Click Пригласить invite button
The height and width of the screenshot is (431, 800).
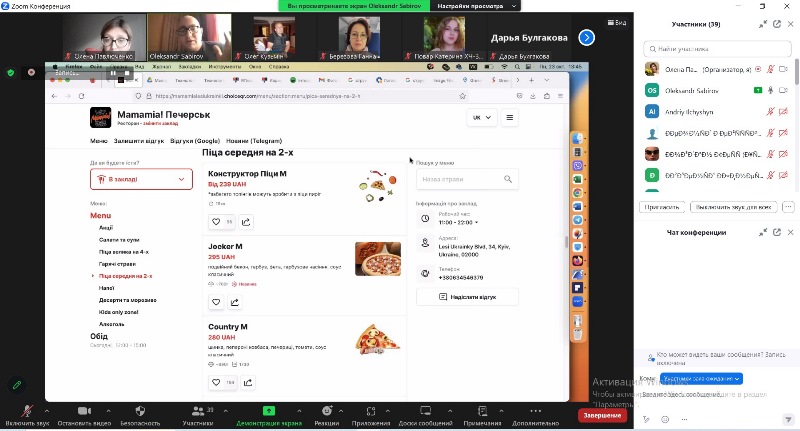[662, 207]
